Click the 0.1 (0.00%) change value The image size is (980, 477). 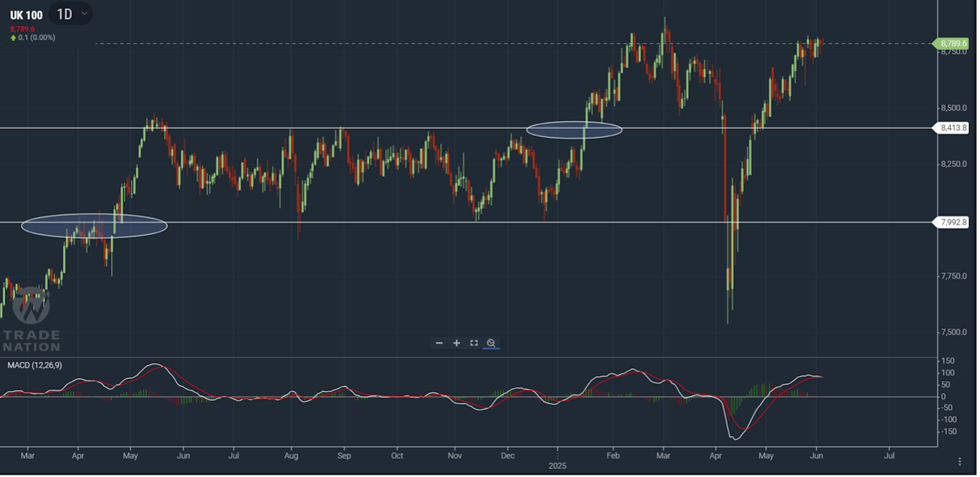point(36,38)
